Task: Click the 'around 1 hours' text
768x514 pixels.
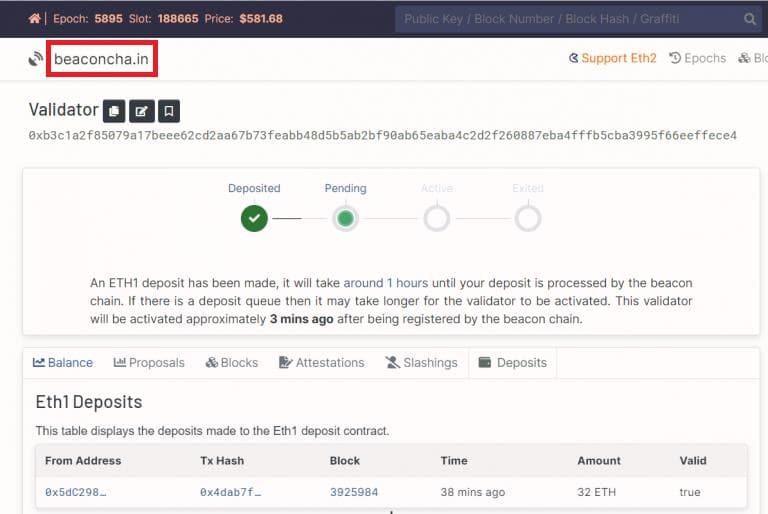Action: pos(385,283)
